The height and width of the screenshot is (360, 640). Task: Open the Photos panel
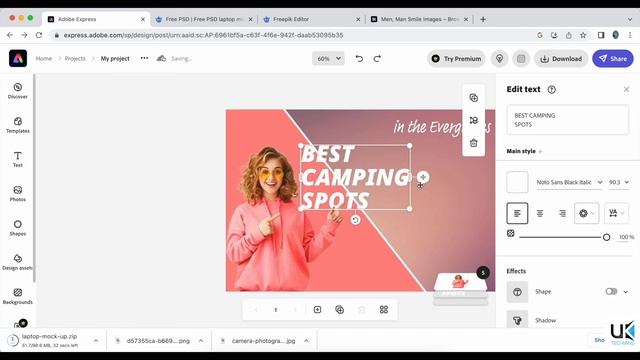pos(18,193)
